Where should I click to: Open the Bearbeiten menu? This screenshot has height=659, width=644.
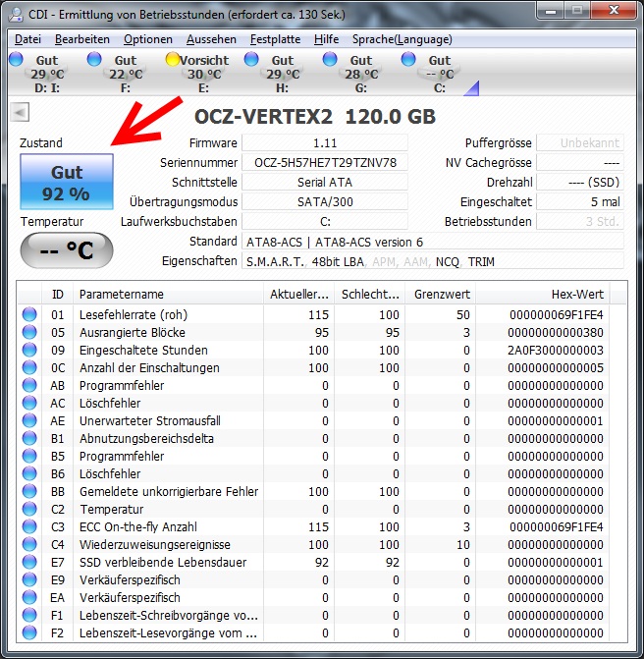(x=81, y=39)
